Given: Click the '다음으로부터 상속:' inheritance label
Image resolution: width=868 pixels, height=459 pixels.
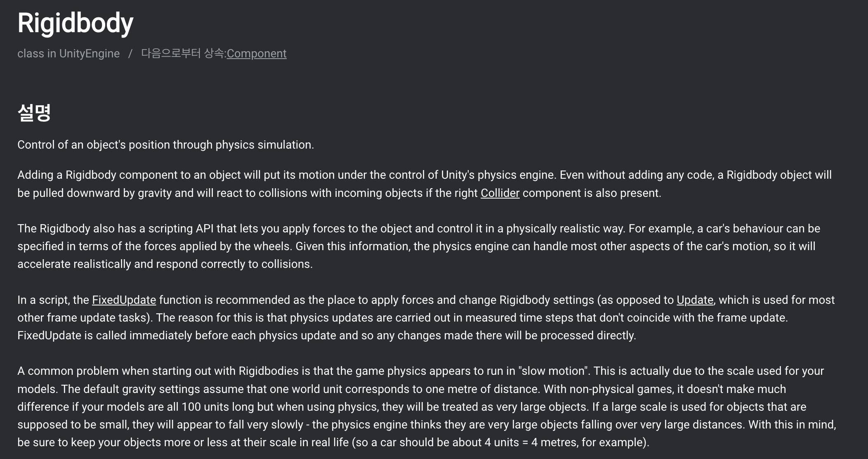Looking at the screenshot, I should point(184,54).
